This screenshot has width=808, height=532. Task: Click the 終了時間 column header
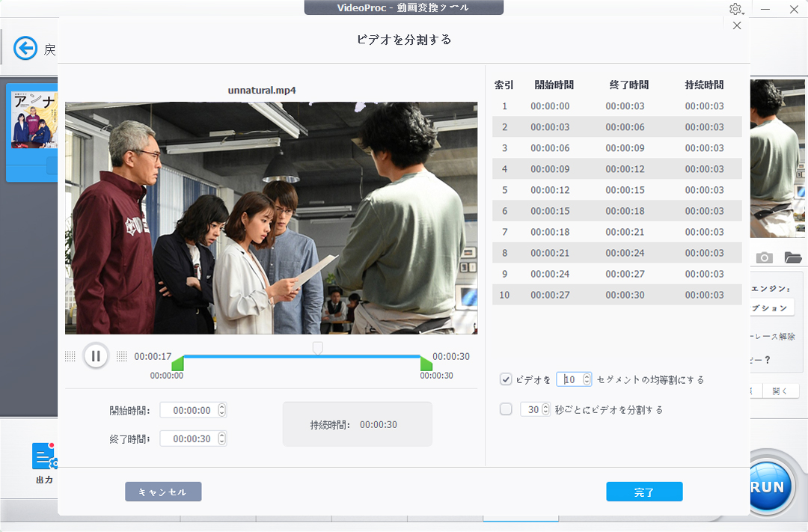tap(628, 85)
